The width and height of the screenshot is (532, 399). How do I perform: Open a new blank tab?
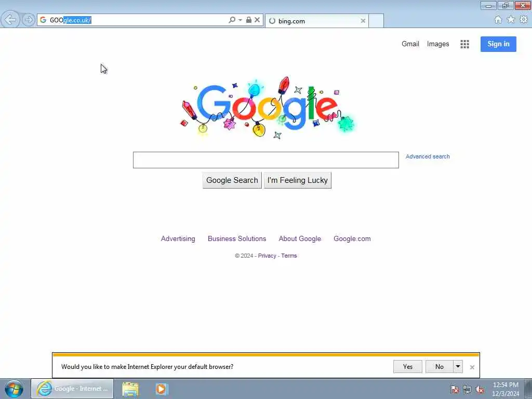click(376, 21)
